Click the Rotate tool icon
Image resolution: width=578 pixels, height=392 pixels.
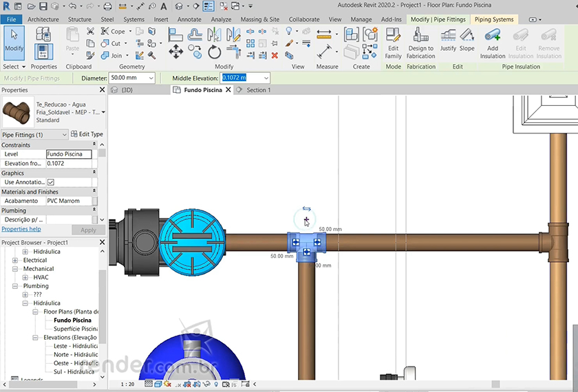(x=214, y=52)
